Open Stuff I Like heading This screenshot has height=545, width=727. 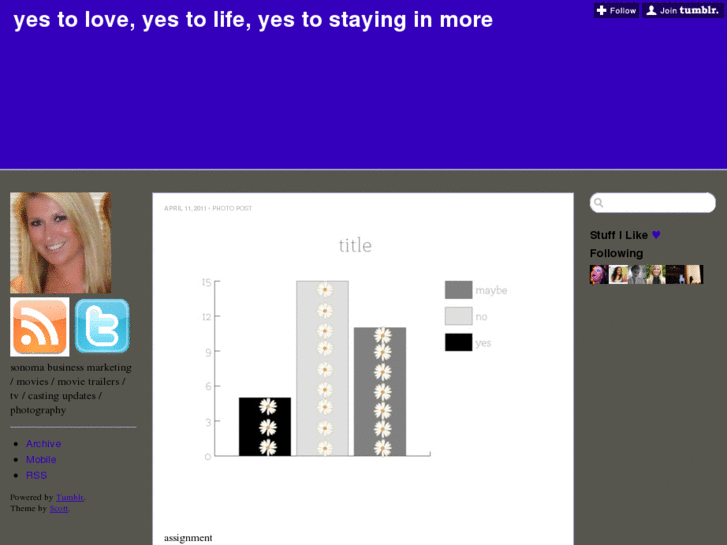pos(619,235)
